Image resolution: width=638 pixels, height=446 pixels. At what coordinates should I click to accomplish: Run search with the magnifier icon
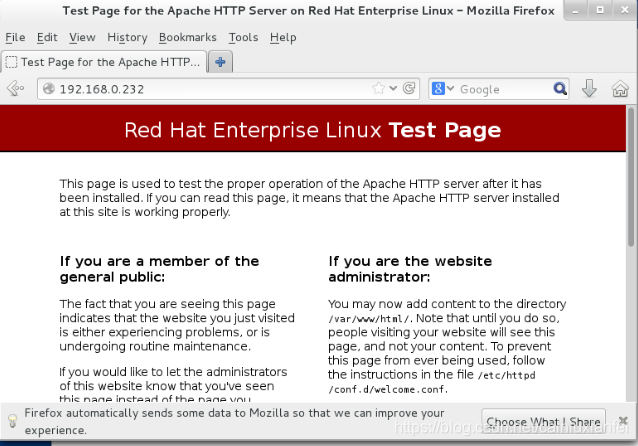tap(560, 88)
